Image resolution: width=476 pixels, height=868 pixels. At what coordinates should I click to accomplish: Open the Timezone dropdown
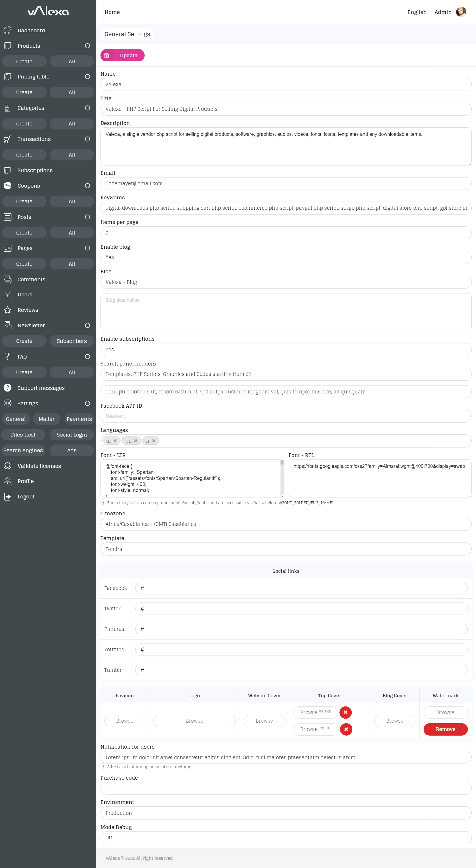(286, 524)
